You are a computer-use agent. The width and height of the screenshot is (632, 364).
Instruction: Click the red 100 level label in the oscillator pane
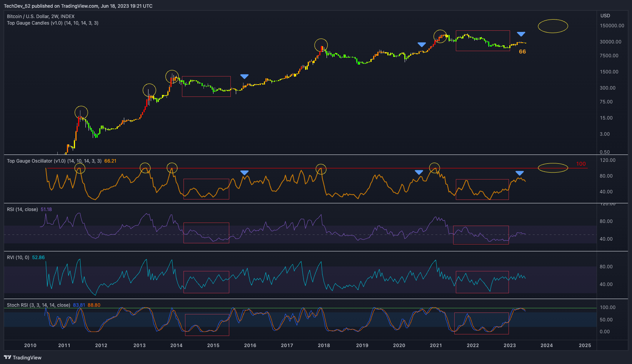click(x=581, y=164)
